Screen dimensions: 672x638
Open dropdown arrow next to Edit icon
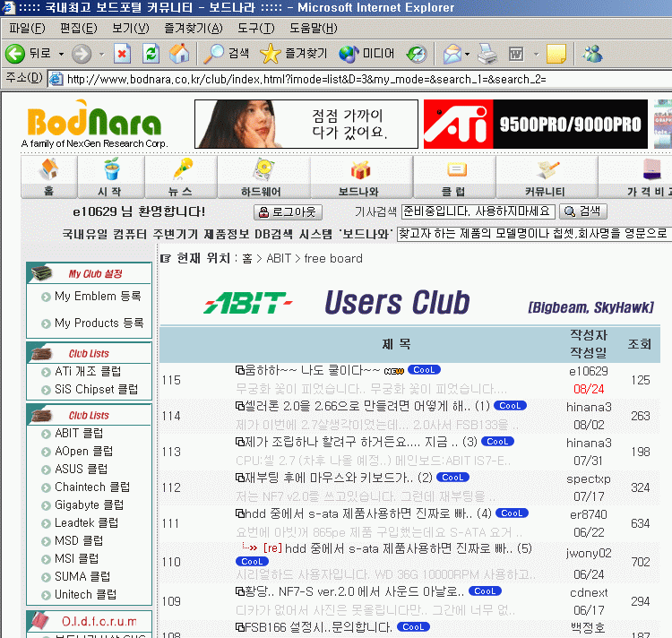coord(536,55)
